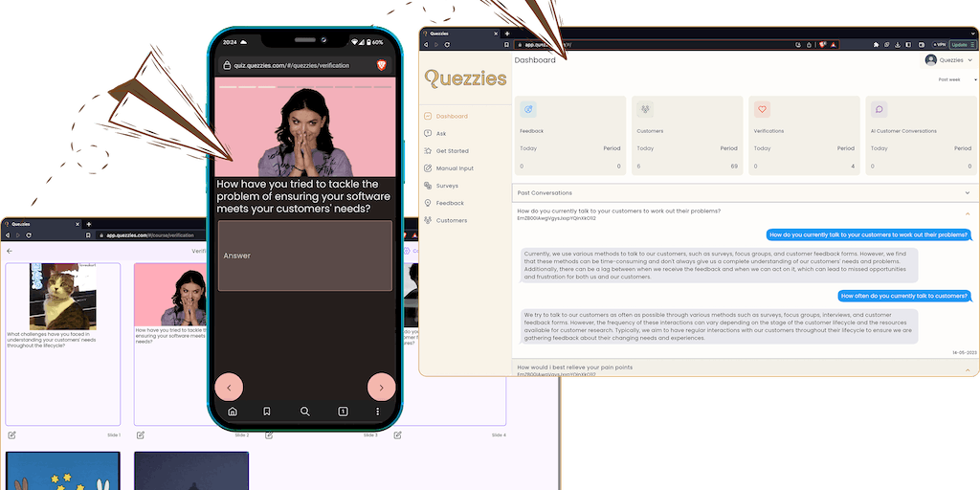Screen dimensions: 980x490
Task: Click the Quezzies user avatar
Action: tap(930, 60)
